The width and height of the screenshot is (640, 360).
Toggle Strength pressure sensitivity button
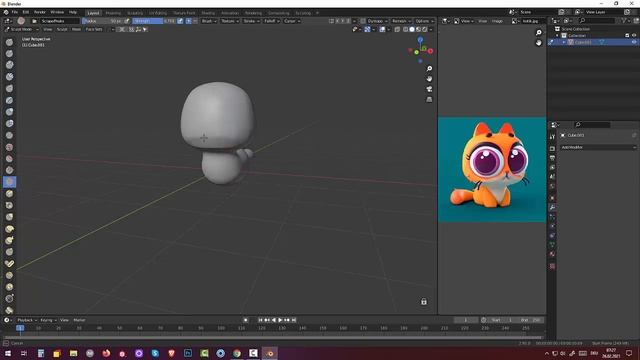coord(180,21)
